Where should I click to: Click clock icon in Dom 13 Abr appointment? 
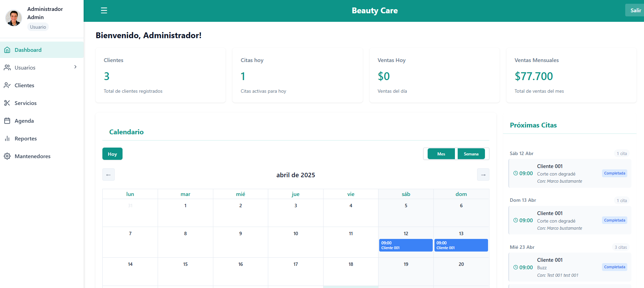click(516, 220)
